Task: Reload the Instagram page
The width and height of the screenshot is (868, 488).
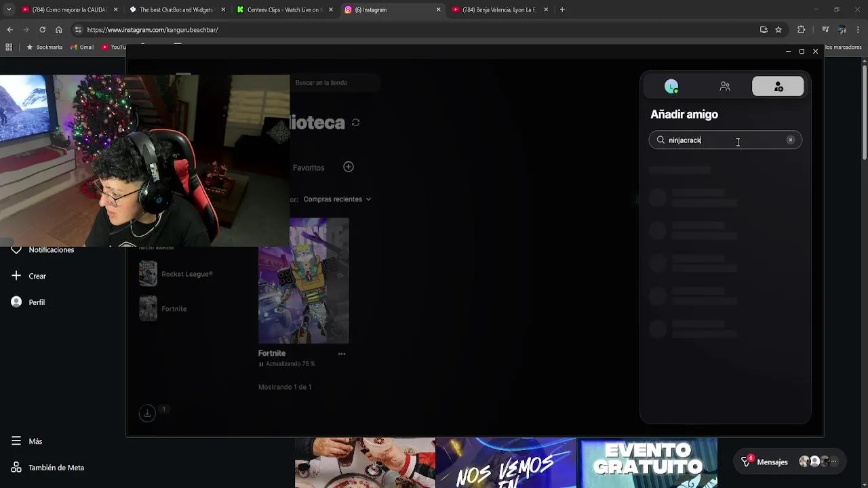Action: click(42, 30)
